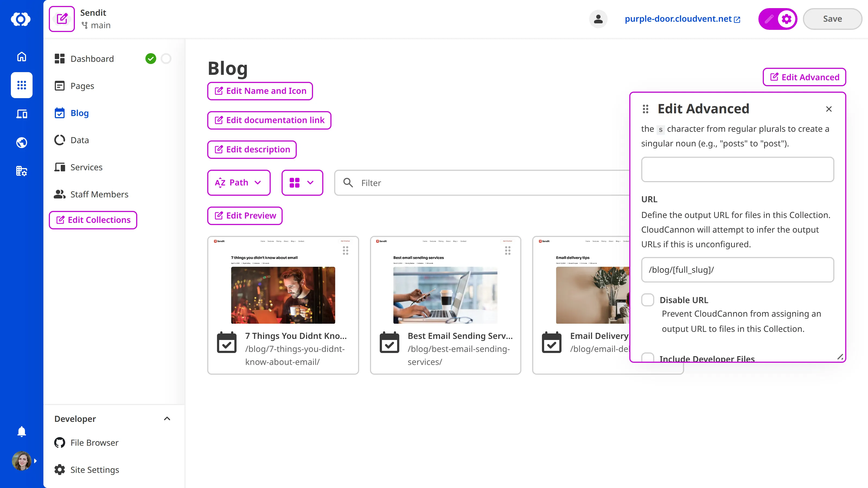The width and height of the screenshot is (868, 488).
Task: Click Edit Name and Icon button
Action: click(260, 91)
